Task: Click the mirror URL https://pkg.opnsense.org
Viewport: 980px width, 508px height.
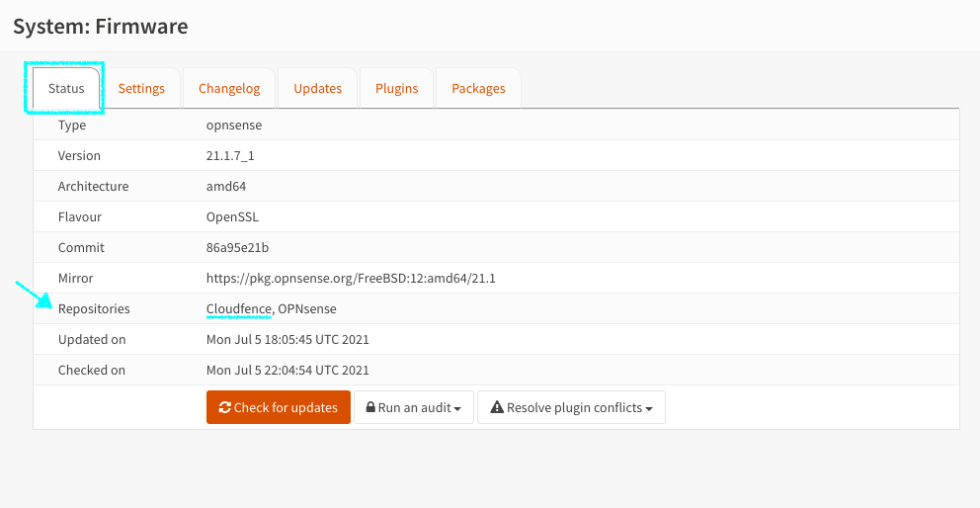Action: click(351, 278)
